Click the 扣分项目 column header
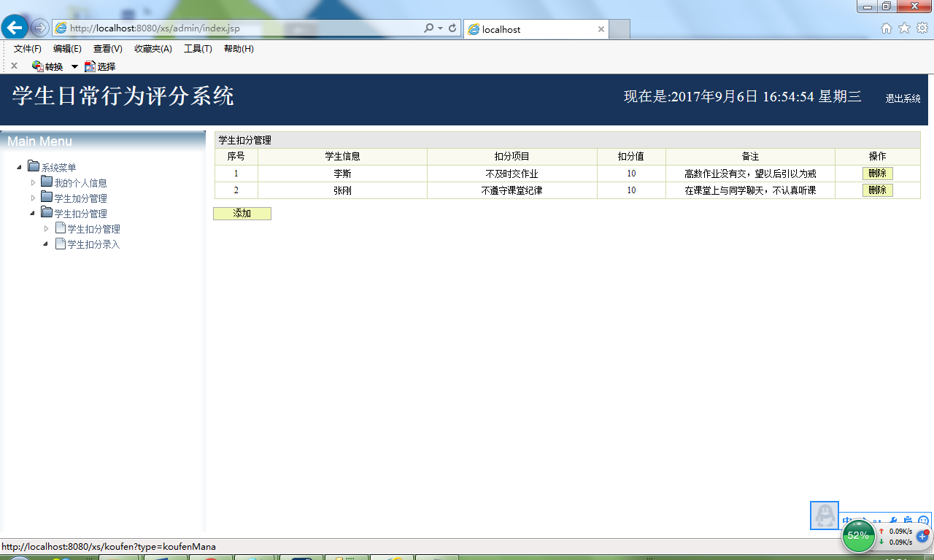 pos(512,157)
